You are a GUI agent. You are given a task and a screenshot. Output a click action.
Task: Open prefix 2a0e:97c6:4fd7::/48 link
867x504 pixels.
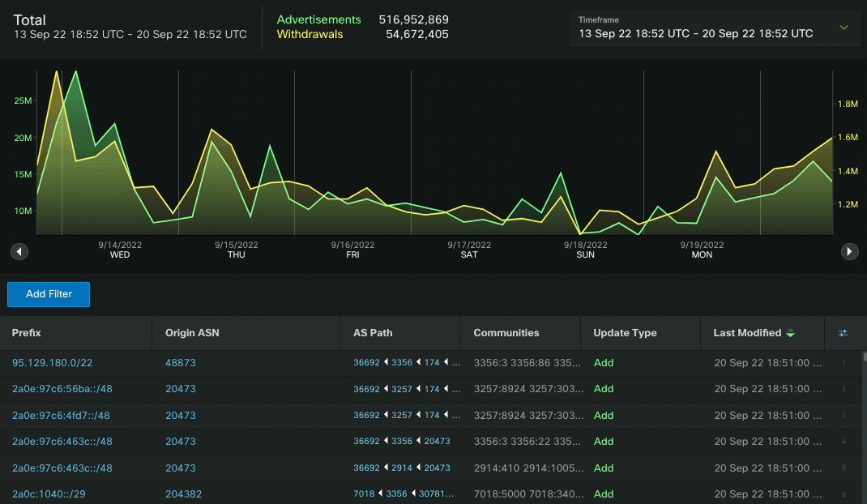(61, 416)
